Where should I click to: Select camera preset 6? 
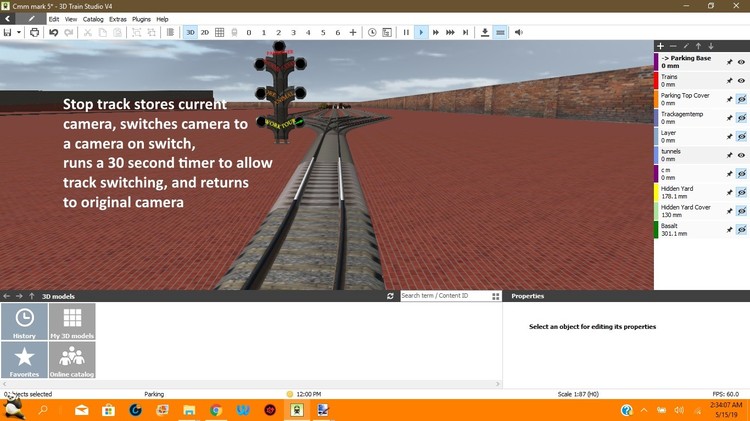[x=338, y=33]
